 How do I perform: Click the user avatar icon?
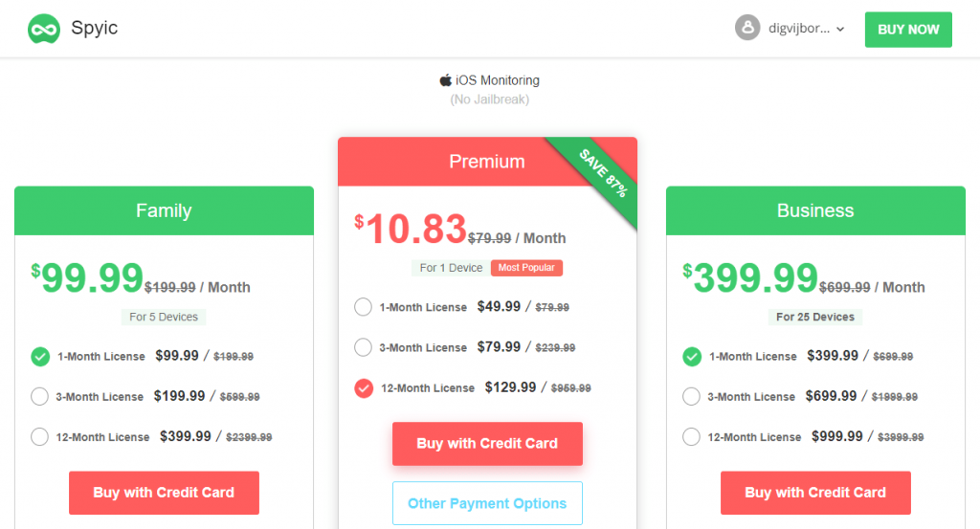pos(746,28)
